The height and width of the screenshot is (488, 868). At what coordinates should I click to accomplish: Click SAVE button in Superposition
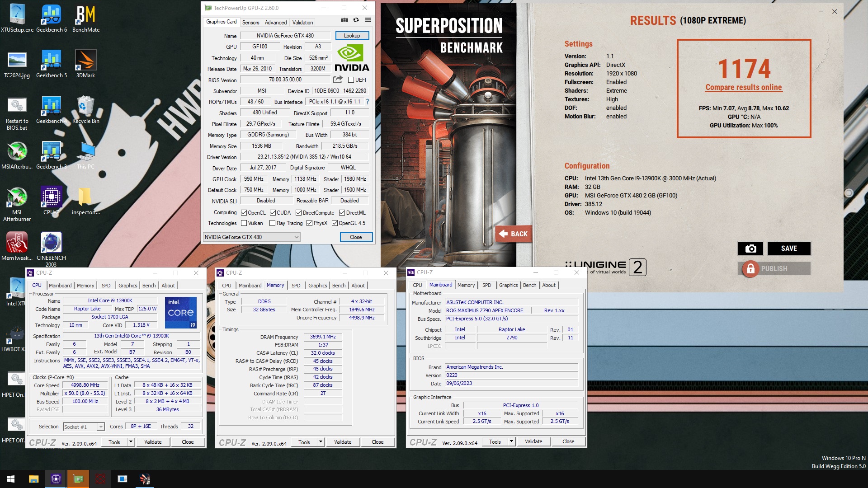point(789,249)
